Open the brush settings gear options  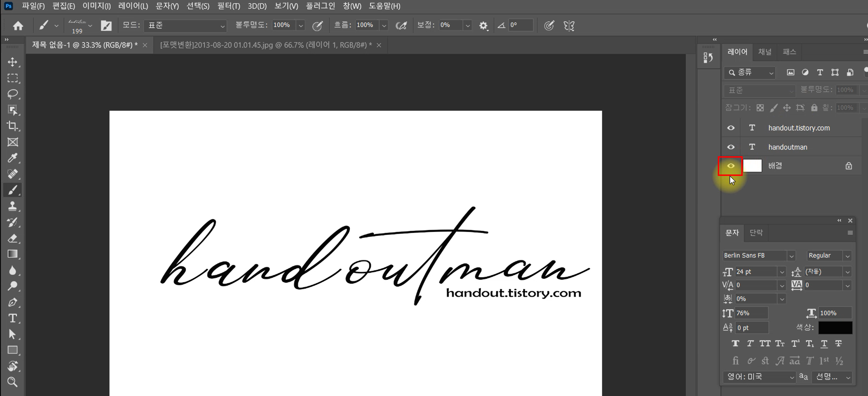(483, 25)
